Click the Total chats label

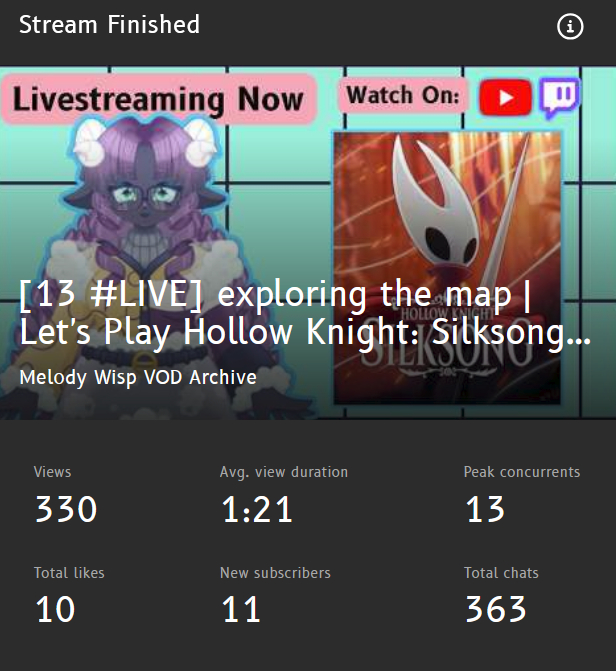click(501, 573)
